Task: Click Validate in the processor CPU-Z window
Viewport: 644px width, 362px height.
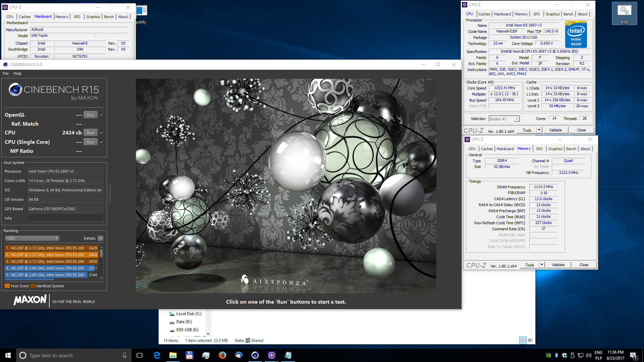Action: [555, 130]
